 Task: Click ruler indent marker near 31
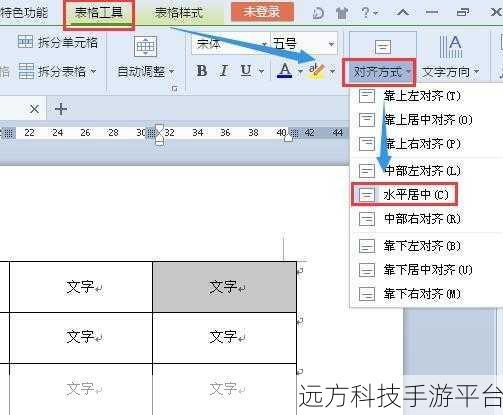[x=160, y=134]
